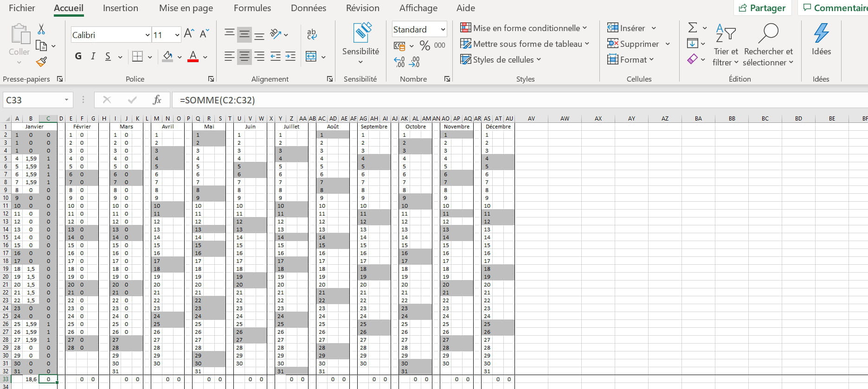Click the AutoSum sigma icon
The image size is (868, 389).
coord(692,28)
